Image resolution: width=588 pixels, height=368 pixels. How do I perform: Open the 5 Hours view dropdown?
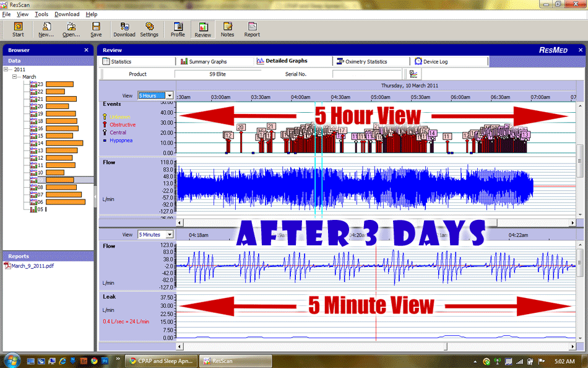[169, 95]
